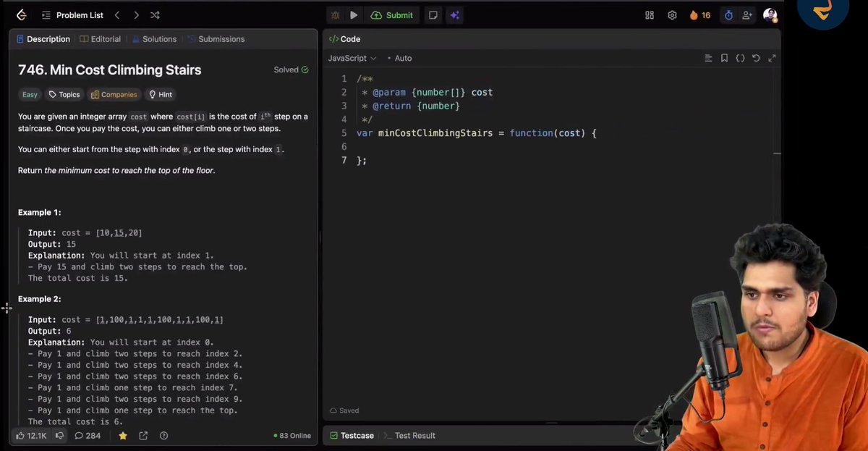Toggle the Auto option in editor

click(x=399, y=58)
